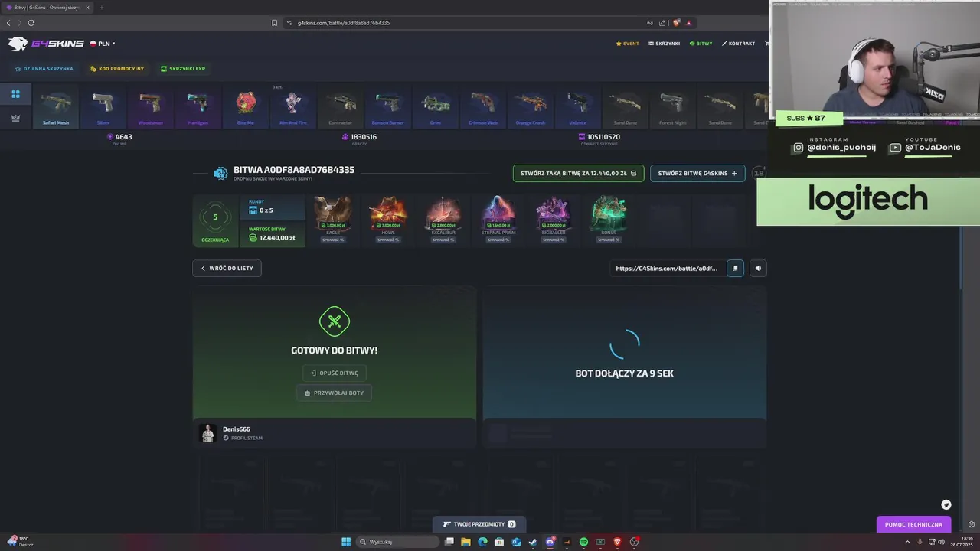Open the Skrzynki menu item
Screen dimensions: 980x551
tap(664, 44)
